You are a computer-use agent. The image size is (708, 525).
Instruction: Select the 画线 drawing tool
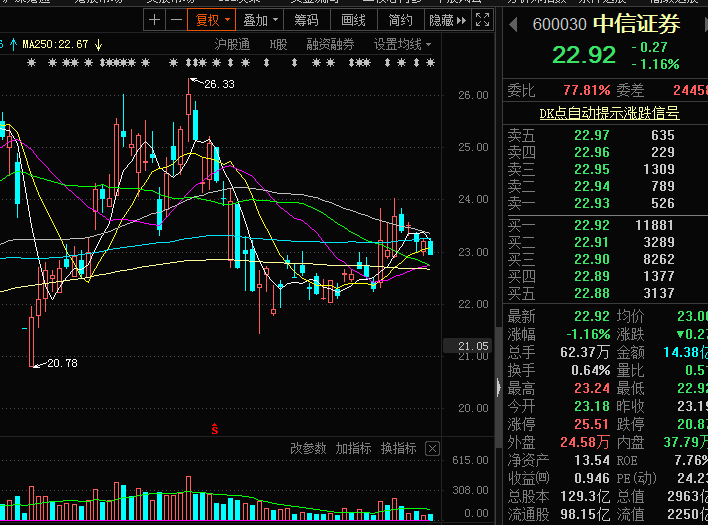[x=353, y=20]
